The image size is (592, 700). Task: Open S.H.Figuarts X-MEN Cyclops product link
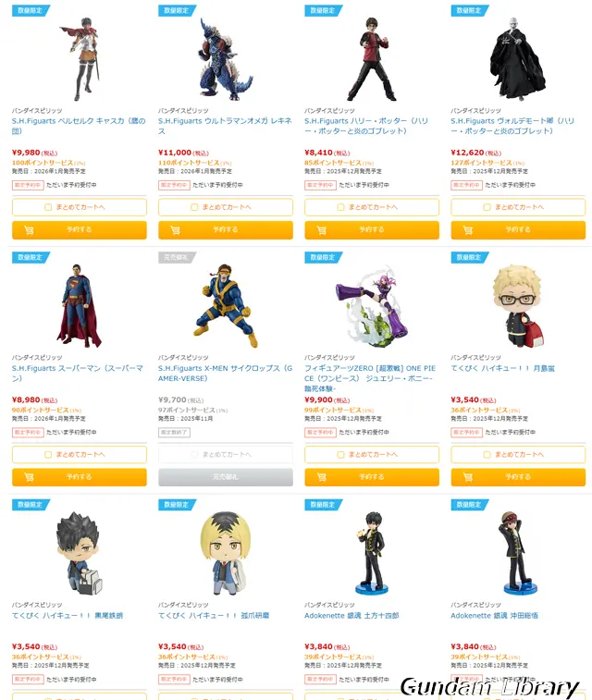(x=225, y=374)
